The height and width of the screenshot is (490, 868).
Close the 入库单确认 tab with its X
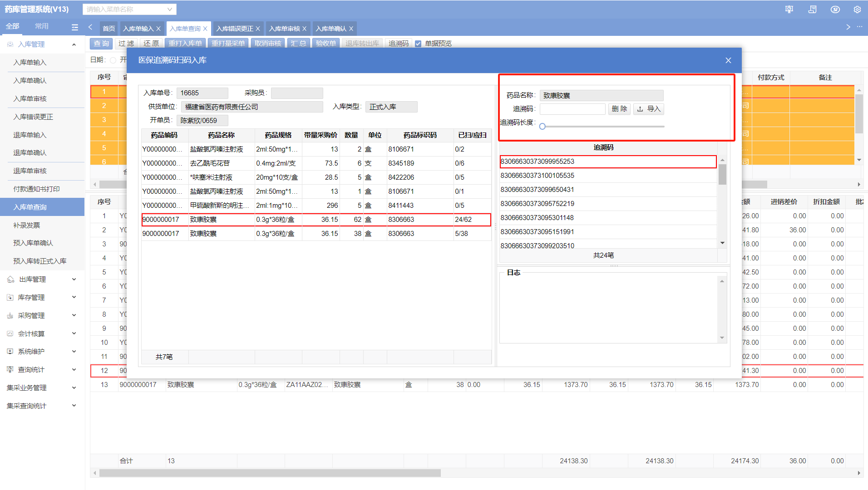351,29
